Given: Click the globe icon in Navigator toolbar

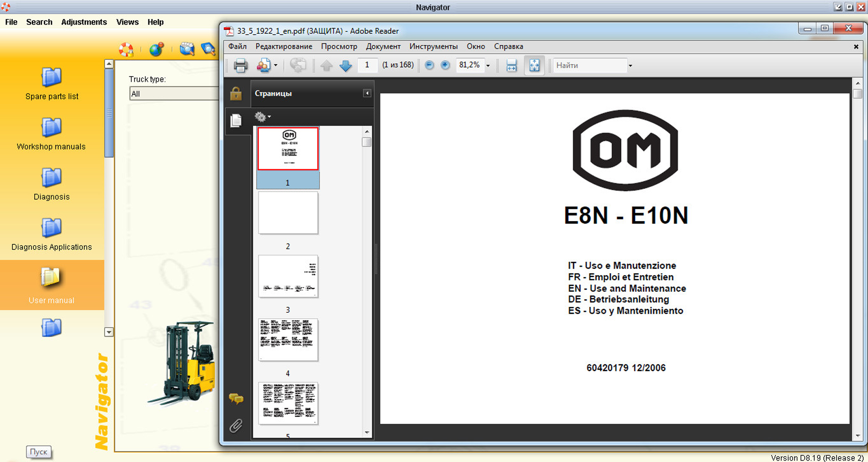Looking at the screenshot, I should pos(156,49).
